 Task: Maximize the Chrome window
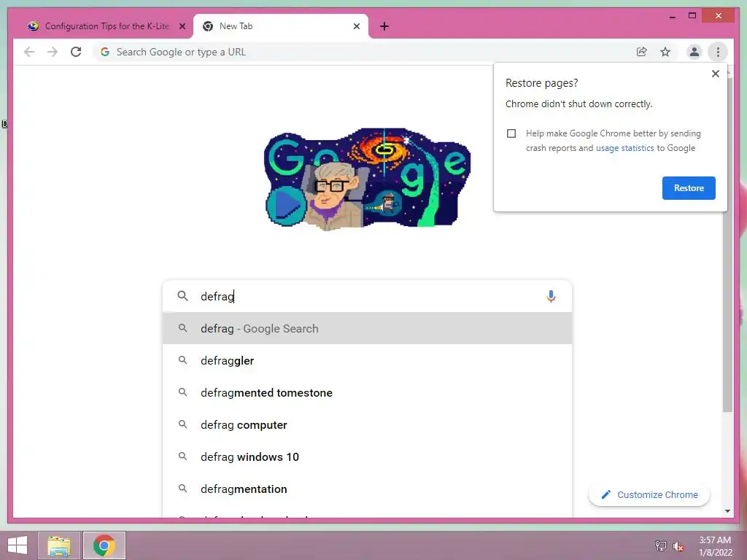click(x=692, y=16)
